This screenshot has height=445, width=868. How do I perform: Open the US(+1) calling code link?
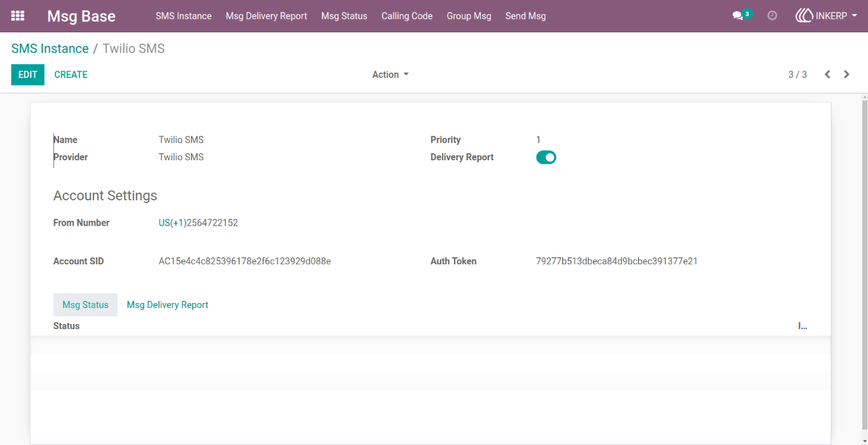click(x=172, y=223)
